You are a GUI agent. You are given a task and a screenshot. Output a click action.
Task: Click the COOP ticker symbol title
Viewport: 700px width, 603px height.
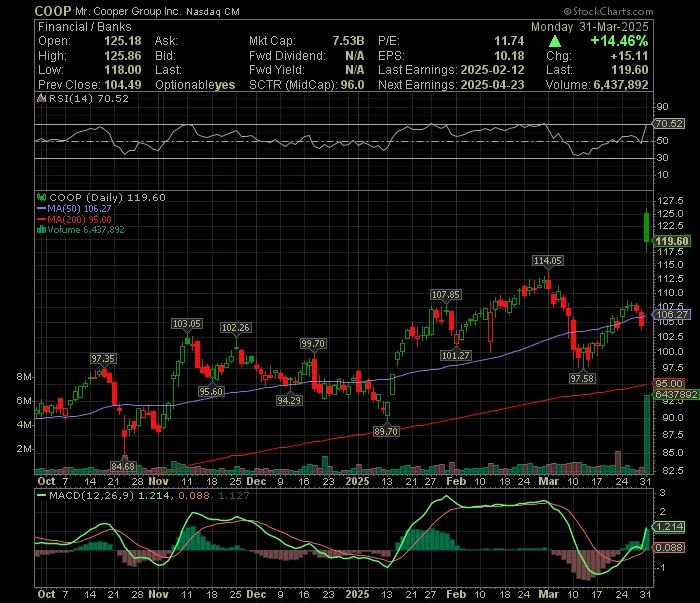(x=53, y=11)
